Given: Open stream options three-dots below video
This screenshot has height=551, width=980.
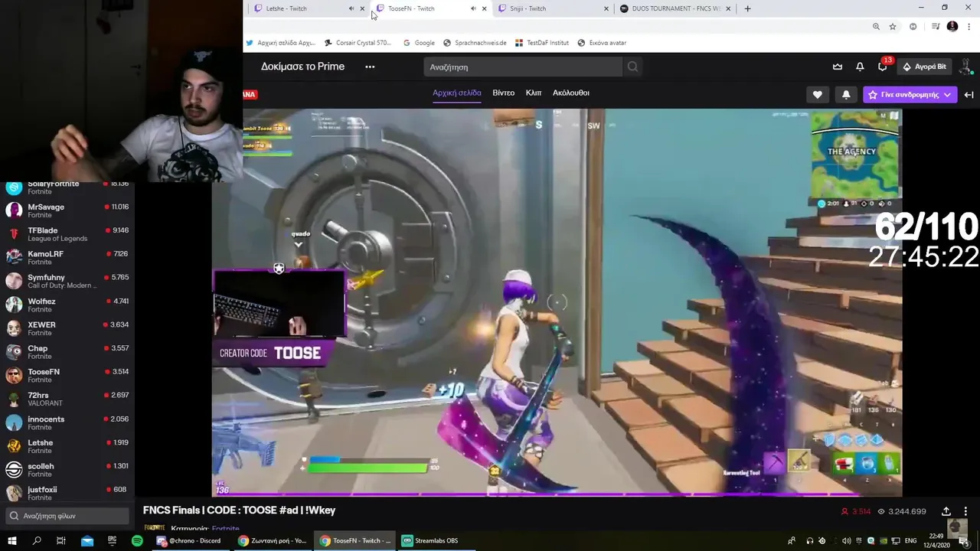Looking at the screenshot, I should [x=965, y=511].
